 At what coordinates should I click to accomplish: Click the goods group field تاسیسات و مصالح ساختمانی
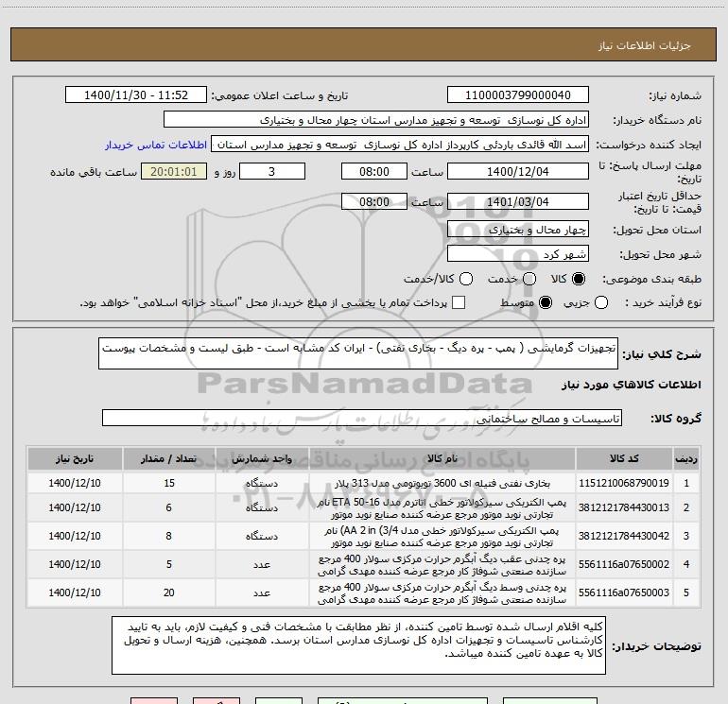coord(362,418)
